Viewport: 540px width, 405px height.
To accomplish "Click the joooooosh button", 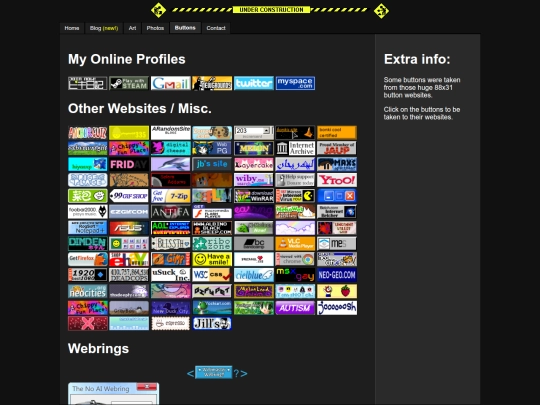I will click(x=337, y=308).
